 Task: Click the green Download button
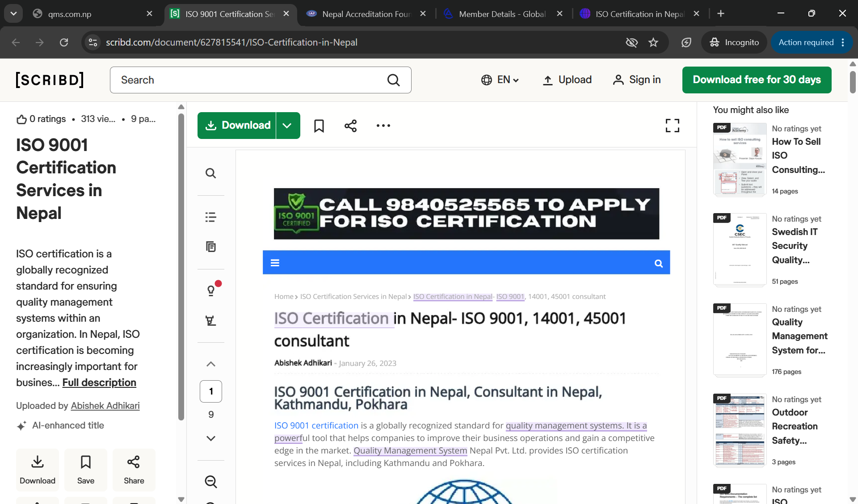click(237, 126)
